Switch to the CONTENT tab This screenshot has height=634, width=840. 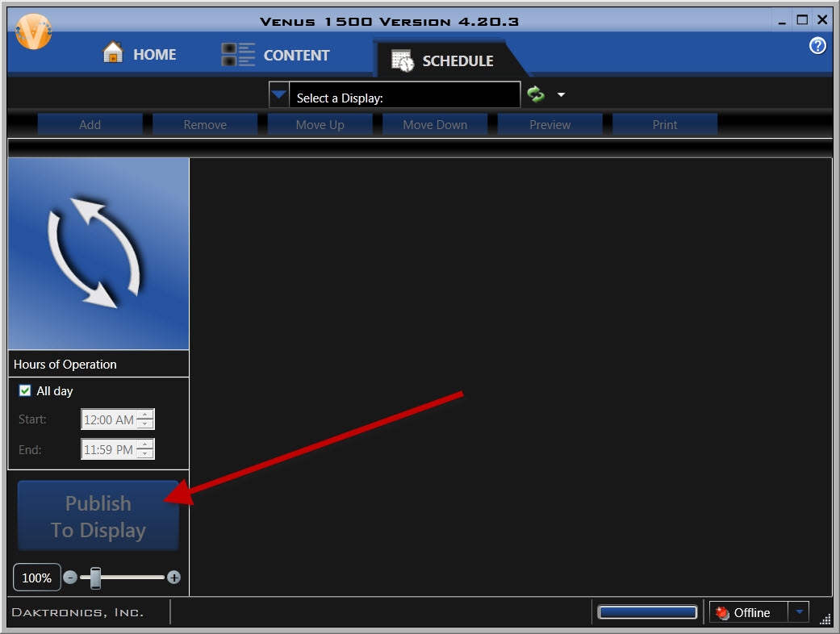[x=276, y=55]
